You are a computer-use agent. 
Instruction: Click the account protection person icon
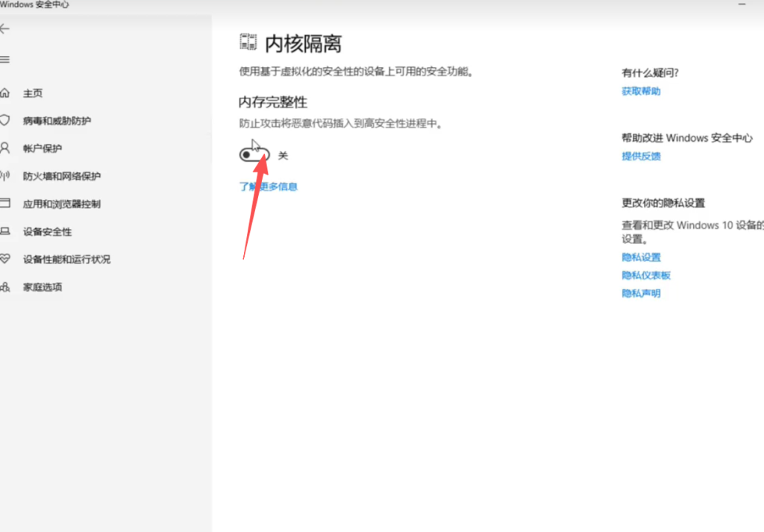[x=5, y=148]
